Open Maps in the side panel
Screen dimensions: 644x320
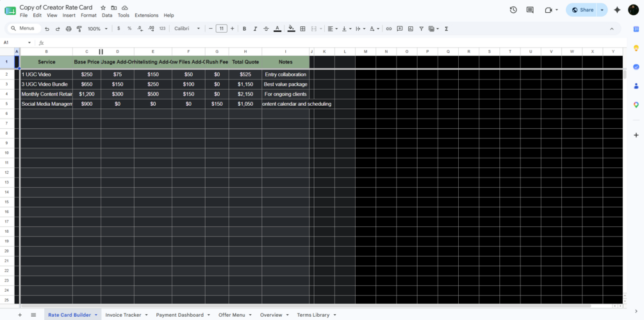click(636, 105)
